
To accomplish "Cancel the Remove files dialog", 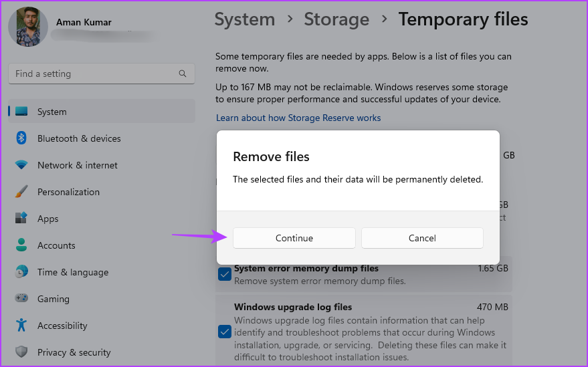I will 422,238.
